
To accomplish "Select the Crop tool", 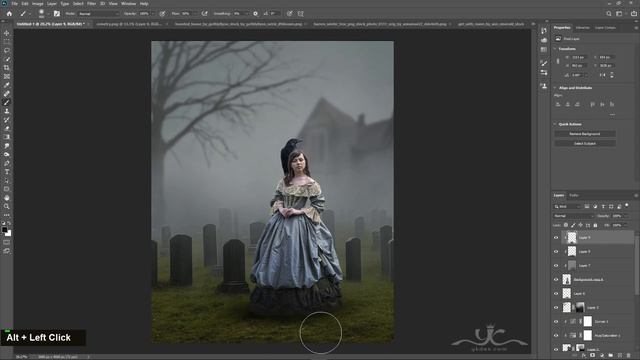I will tap(7, 68).
